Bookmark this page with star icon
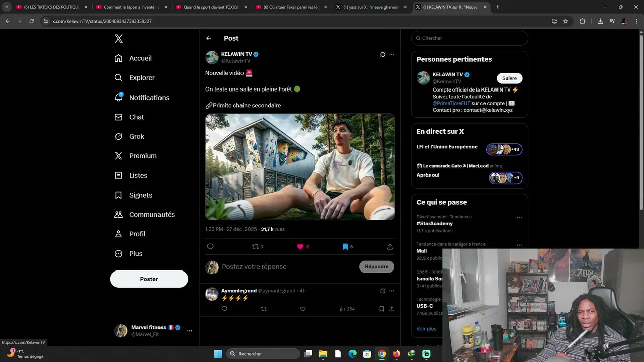This screenshot has width=644, height=362. (566, 21)
